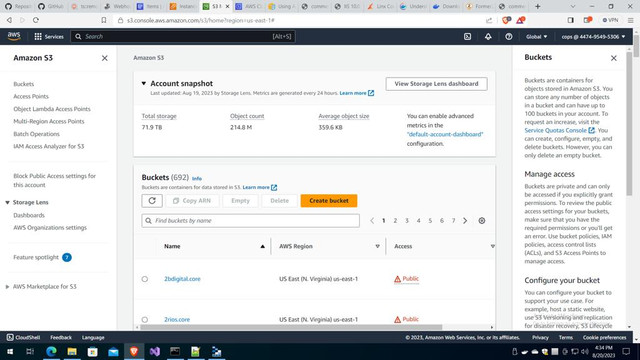Viewport: 640px width, 360px height.
Task: Select the 2rios.core bucket radio button
Action: [145, 320]
